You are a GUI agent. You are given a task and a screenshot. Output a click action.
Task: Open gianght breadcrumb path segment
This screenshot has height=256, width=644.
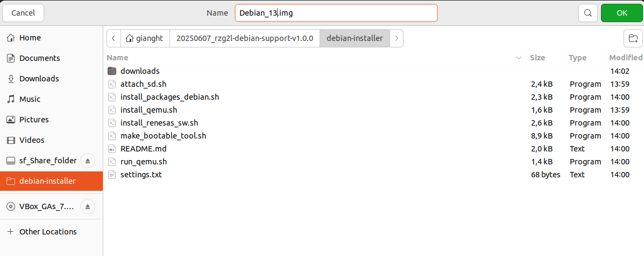(145, 38)
